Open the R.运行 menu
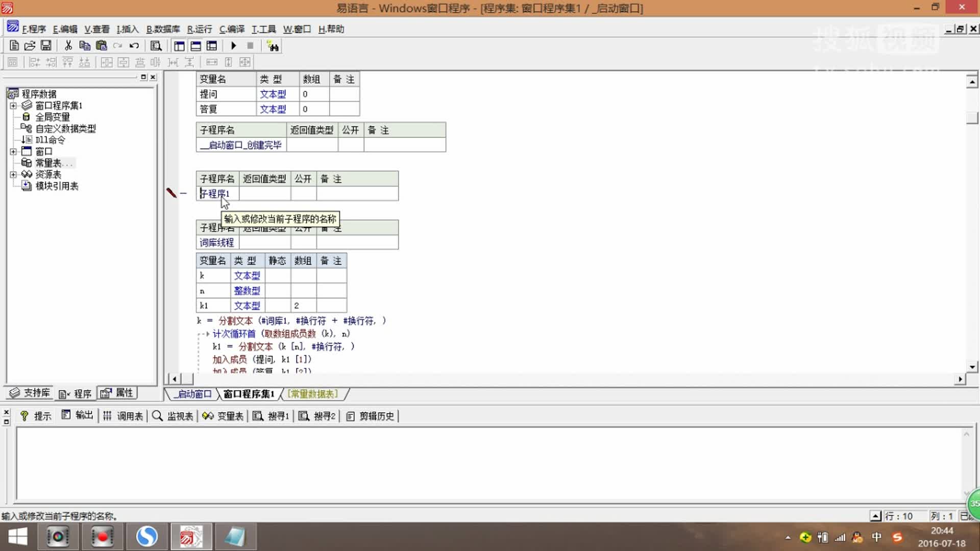This screenshot has width=980, height=551. 199,29
